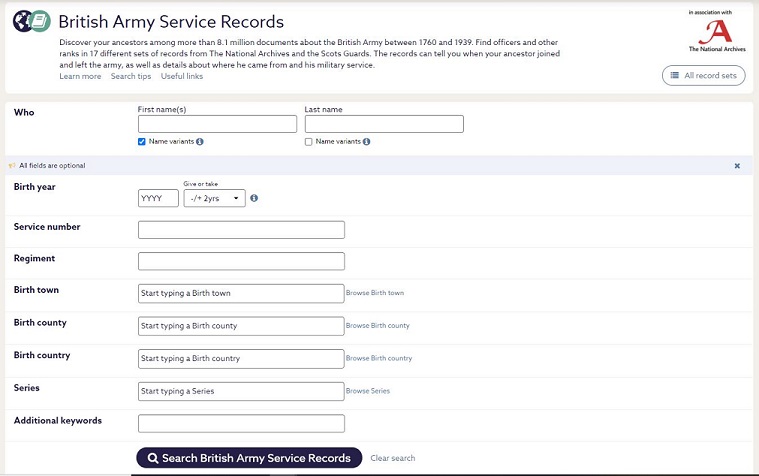Click the Birth country field
Screen dimensions: 759x476
(x=241, y=359)
